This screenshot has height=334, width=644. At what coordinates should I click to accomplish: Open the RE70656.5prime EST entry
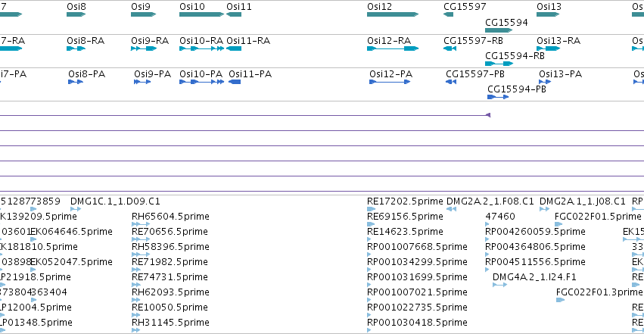tap(170, 232)
